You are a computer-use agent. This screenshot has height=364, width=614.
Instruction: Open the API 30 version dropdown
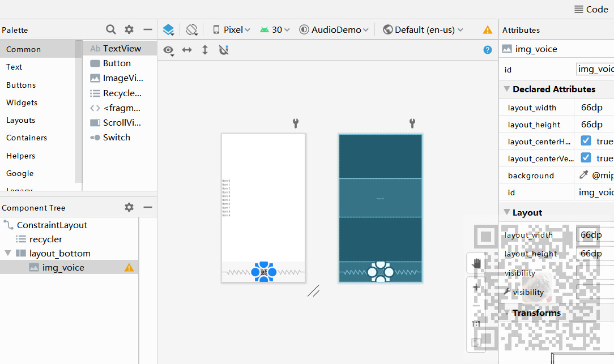tap(275, 30)
